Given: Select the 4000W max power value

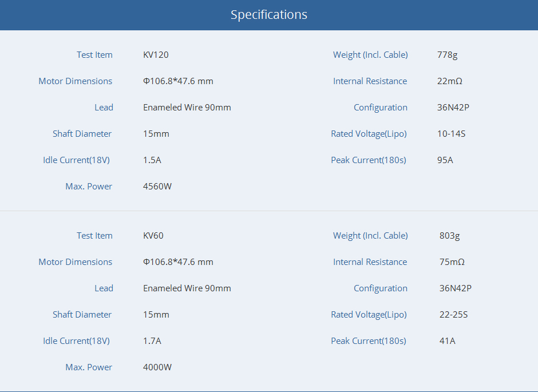Looking at the screenshot, I should point(157,367).
